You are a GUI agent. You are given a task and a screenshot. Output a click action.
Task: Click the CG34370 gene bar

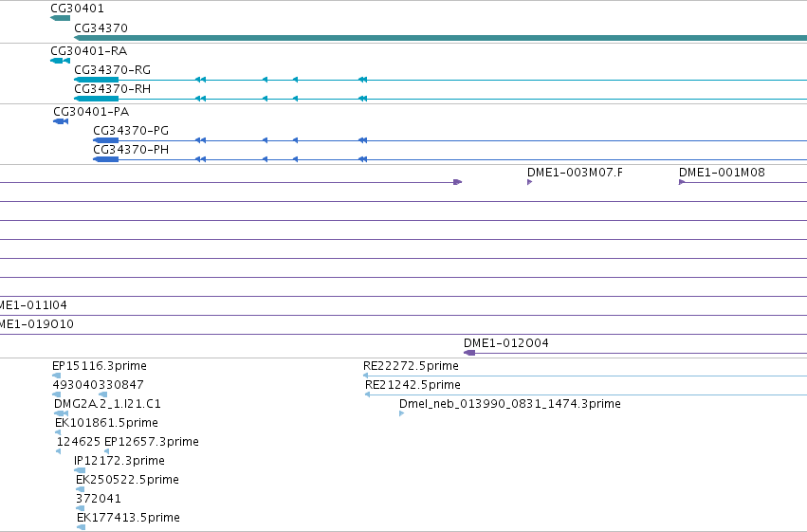pyautogui.click(x=441, y=38)
